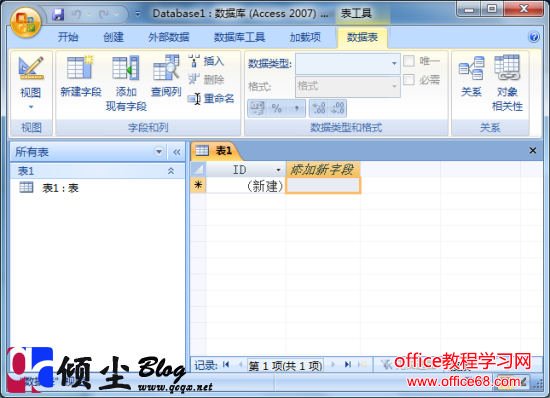Image resolution: width=550 pixels, height=398 pixels.
Task: Open the 外部数据 tab
Action: coord(169,37)
